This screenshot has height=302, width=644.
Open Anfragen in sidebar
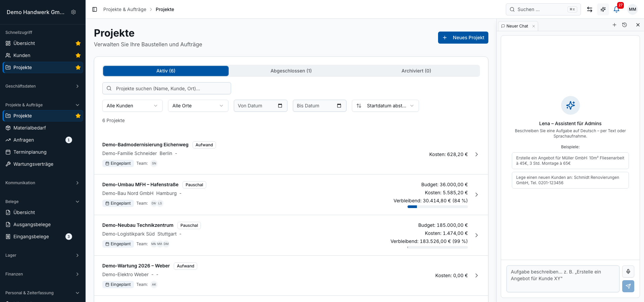[x=43, y=140]
